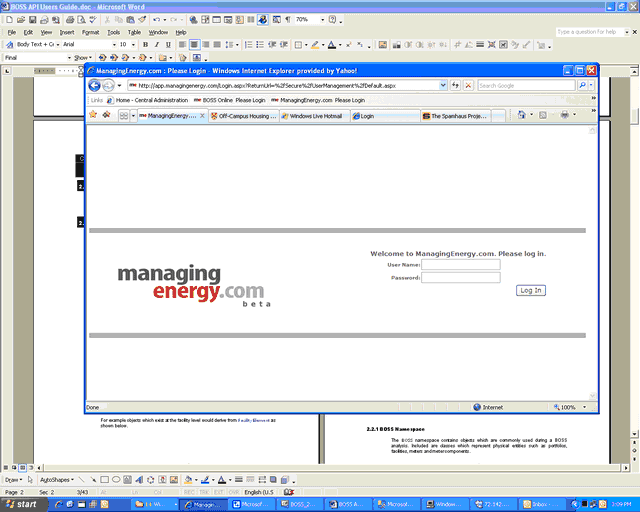Click the Stop (X) icon in Internet Explorer
This screenshot has width=640, height=512.
click(x=468, y=85)
